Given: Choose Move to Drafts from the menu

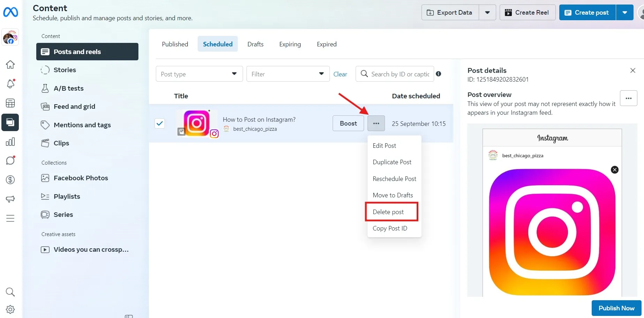Looking at the screenshot, I should [x=394, y=195].
